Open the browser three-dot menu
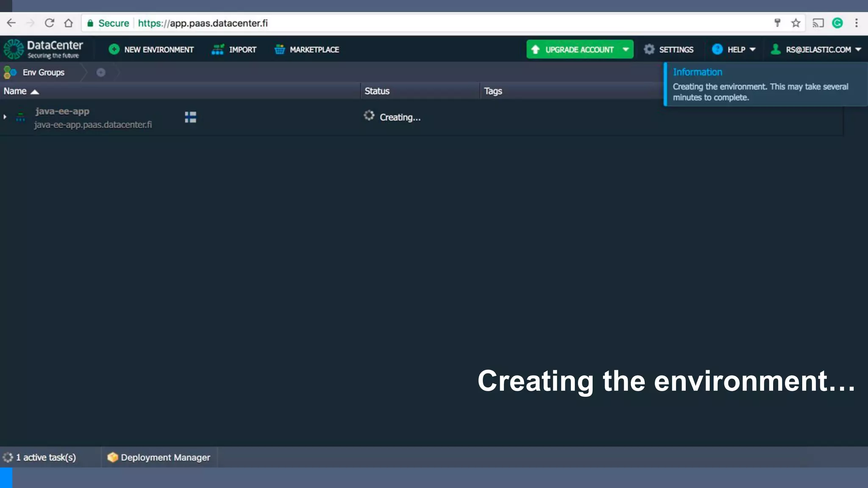The height and width of the screenshot is (488, 868). coord(857,23)
